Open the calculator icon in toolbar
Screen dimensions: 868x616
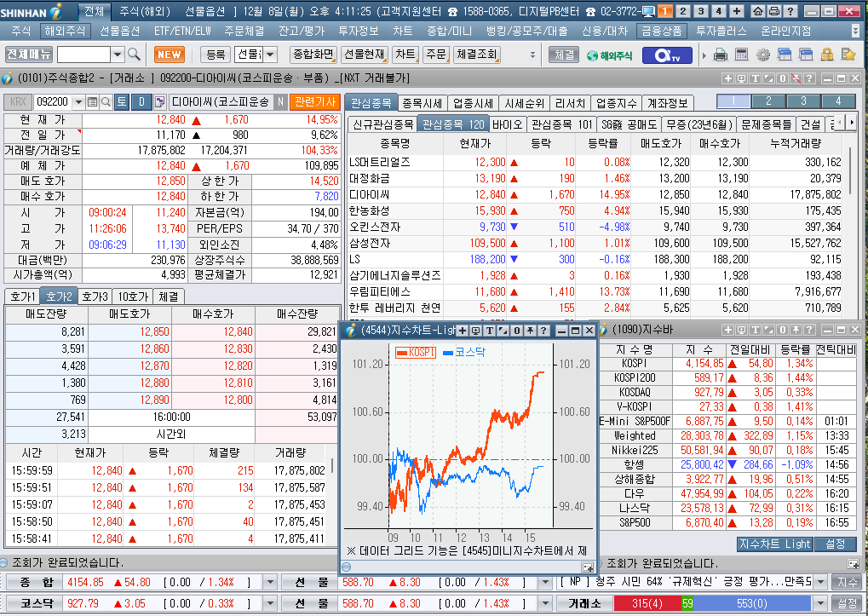point(741,55)
